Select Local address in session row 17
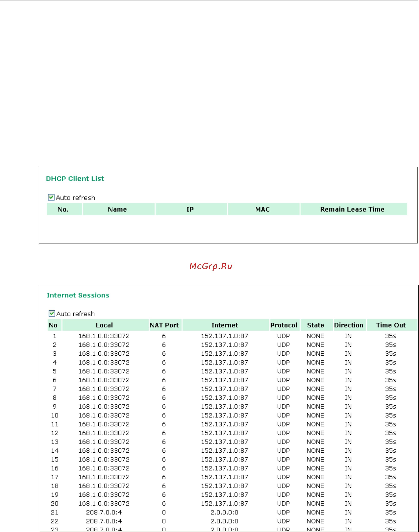This screenshot has height=532, width=419. [x=104, y=477]
